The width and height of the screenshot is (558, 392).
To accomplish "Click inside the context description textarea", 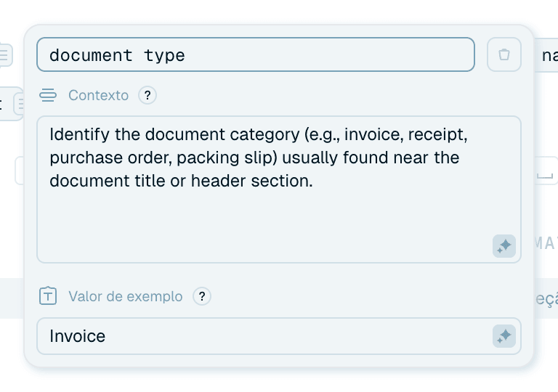I will coord(279,189).
